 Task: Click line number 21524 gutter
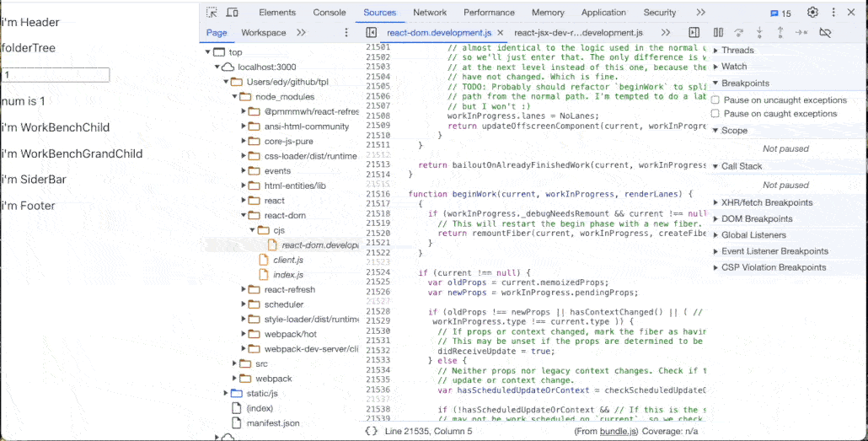pyautogui.click(x=378, y=272)
